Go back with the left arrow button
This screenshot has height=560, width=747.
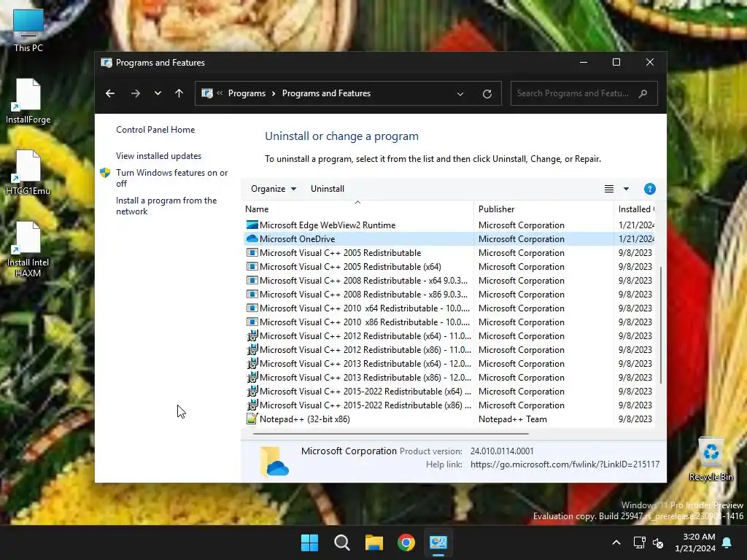[x=110, y=93]
